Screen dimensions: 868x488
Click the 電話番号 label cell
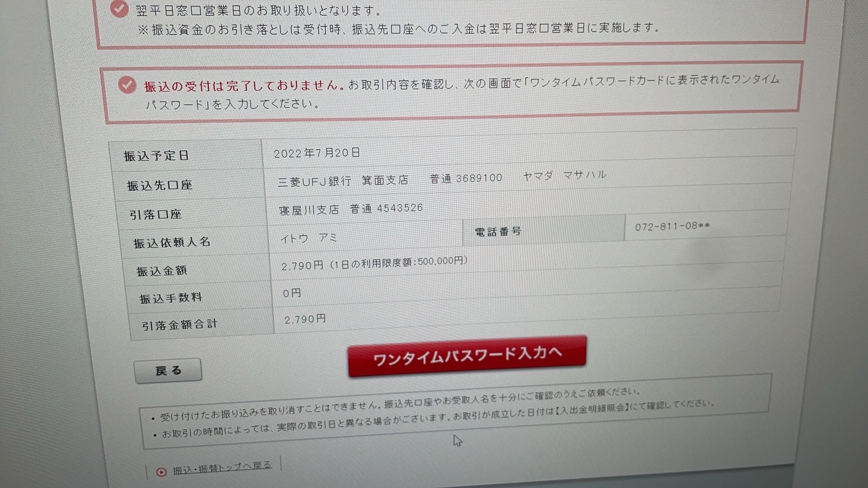tap(544, 231)
